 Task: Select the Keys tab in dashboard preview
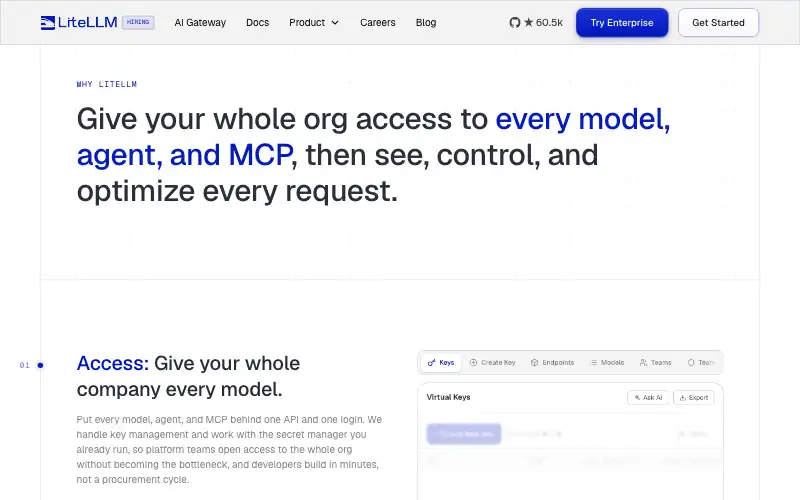pyautogui.click(x=441, y=363)
